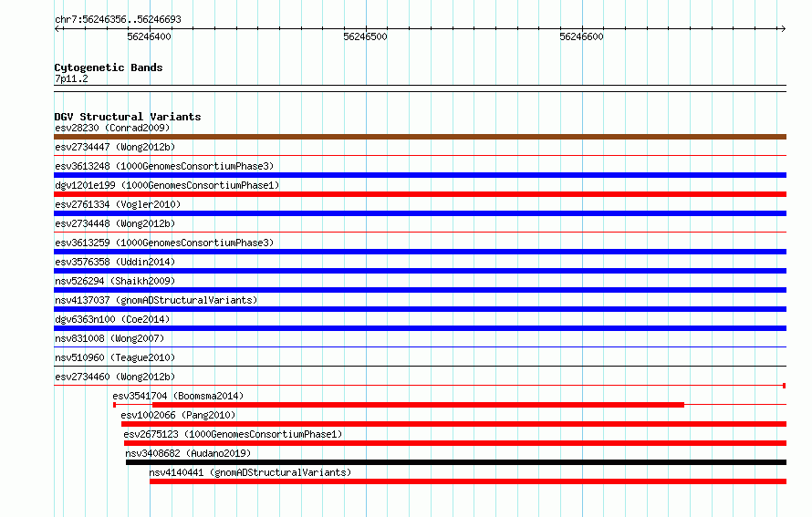Click the ruler's left arrow end
The image size is (812, 517).
(x=57, y=28)
